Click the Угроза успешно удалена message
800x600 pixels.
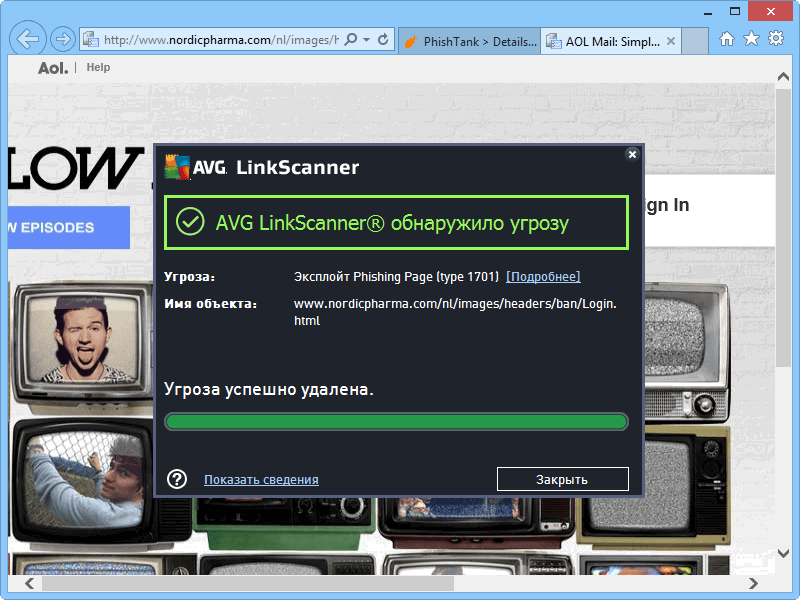click(269, 389)
